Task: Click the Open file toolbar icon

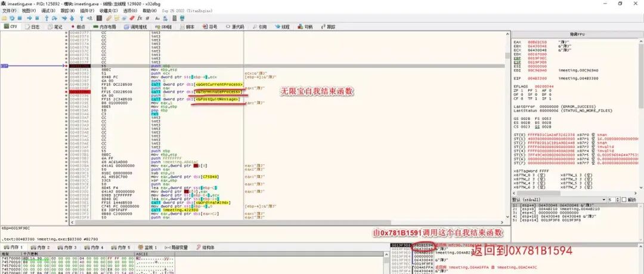Action: coord(4,18)
